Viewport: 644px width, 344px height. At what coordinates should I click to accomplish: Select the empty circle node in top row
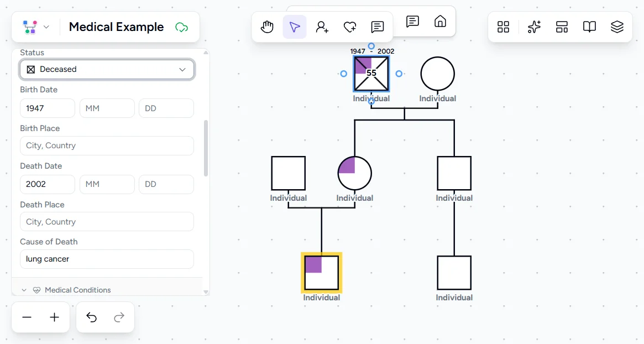click(438, 74)
